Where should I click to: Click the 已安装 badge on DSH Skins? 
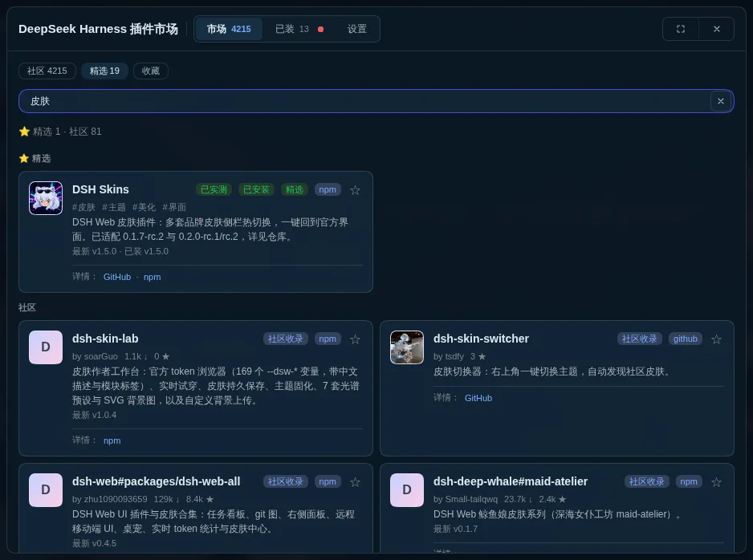point(256,189)
